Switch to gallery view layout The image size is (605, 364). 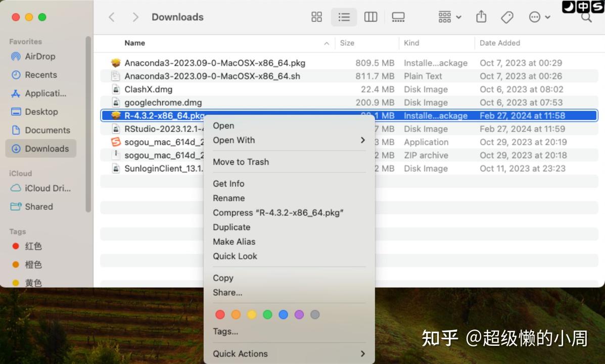click(x=398, y=17)
